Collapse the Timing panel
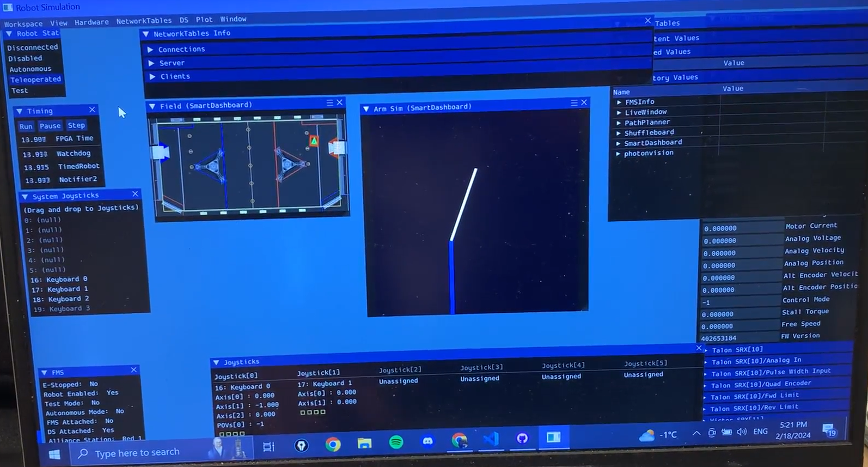This screenshot has width=868, height=467. 20,111
